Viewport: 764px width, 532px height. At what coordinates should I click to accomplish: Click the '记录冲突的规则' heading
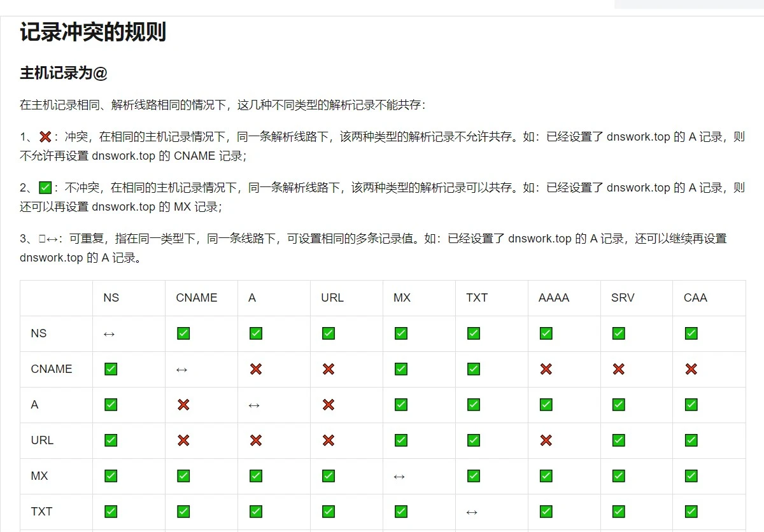click(x=93, y=32)
